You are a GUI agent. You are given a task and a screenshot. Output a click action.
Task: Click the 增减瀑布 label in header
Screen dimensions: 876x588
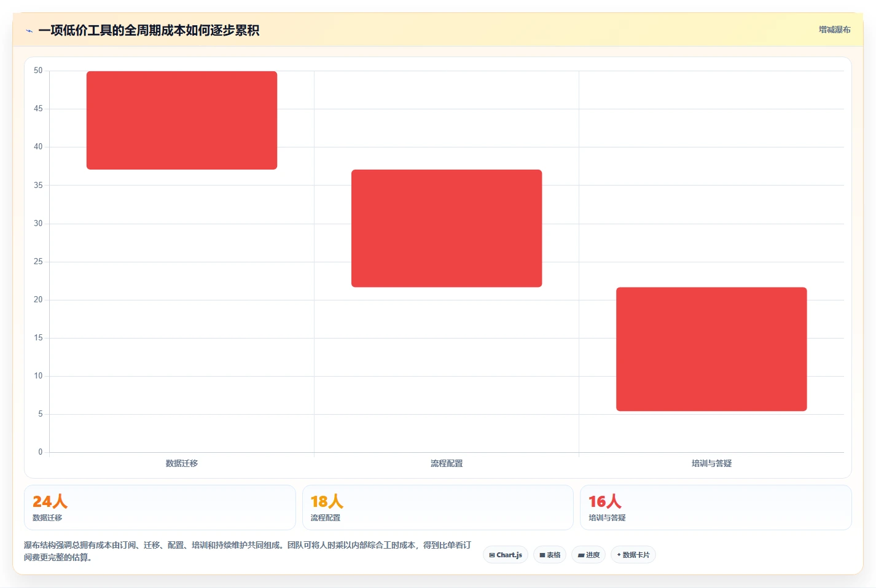coord(834,29)
